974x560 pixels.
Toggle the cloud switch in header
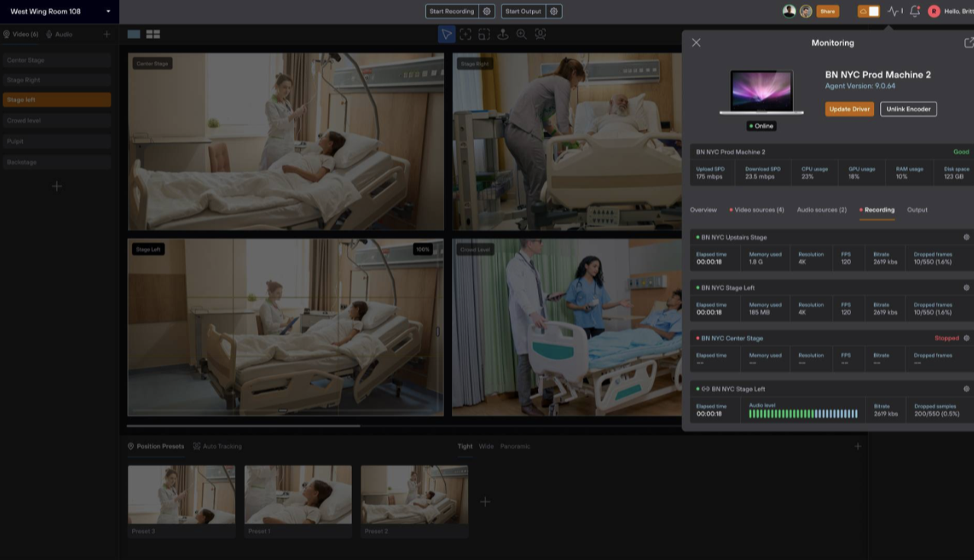(x=869, y=11)
